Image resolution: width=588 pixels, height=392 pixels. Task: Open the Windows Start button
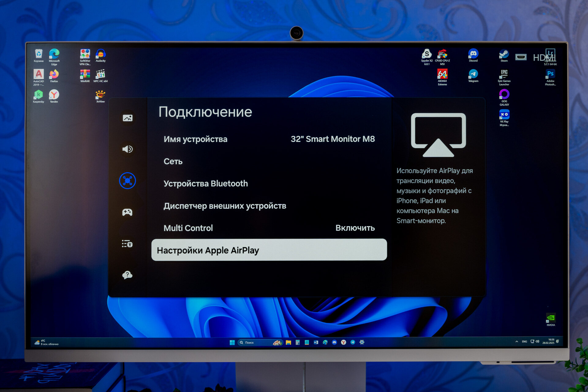click(x=232, y=342)
